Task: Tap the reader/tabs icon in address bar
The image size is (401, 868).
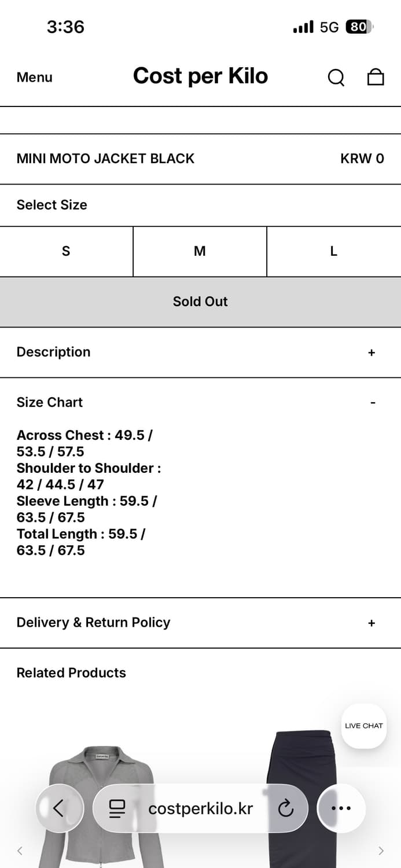Action: click(x=117, y=808)
